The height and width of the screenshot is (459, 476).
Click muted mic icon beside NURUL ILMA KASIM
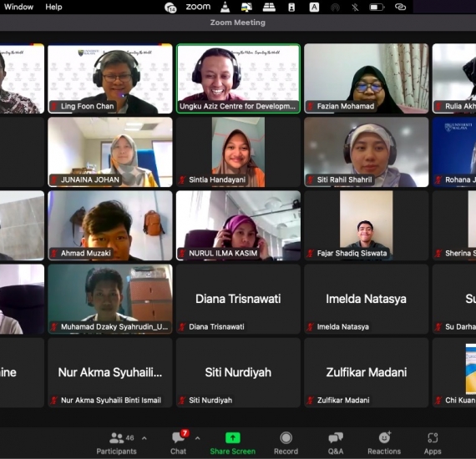coord(182,253)
